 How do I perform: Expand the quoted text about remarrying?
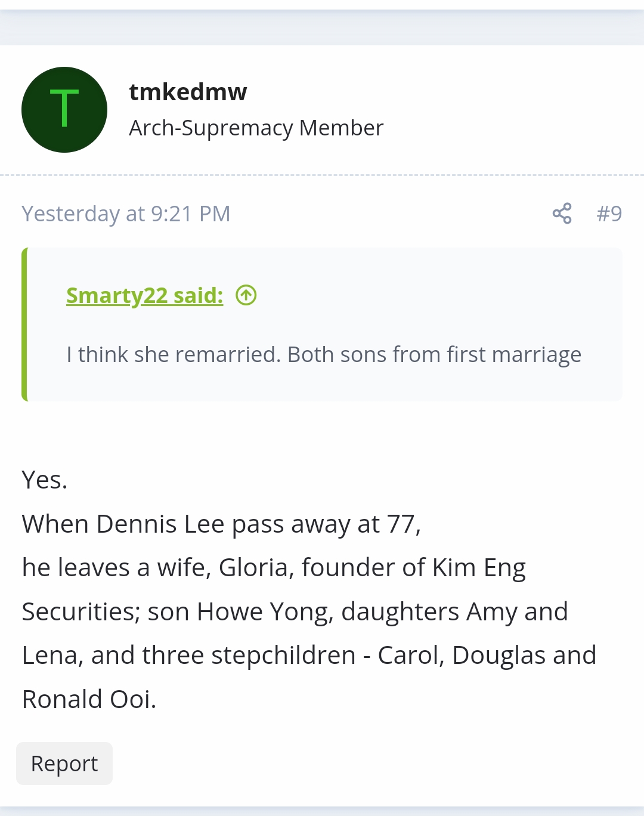pyautogui.click(x=323, y=354)
